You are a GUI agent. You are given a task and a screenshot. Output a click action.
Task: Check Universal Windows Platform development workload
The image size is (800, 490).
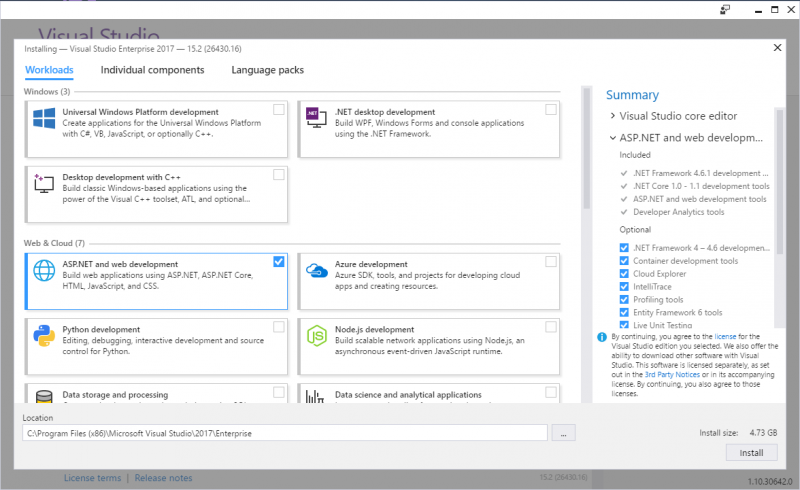(x=279, y=109)
